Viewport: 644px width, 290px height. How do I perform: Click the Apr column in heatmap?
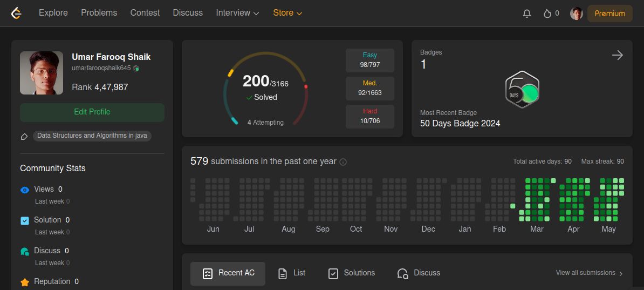pos(574,199)
